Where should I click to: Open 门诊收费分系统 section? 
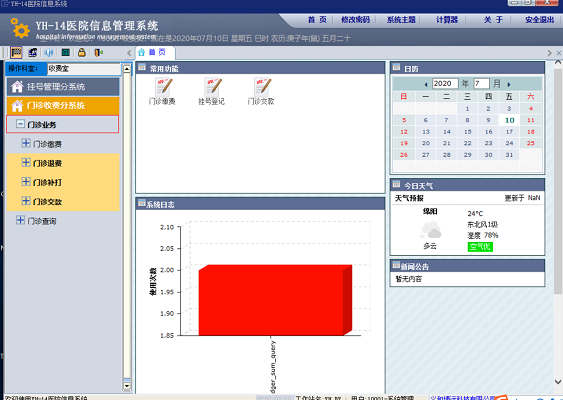point(63,106)
